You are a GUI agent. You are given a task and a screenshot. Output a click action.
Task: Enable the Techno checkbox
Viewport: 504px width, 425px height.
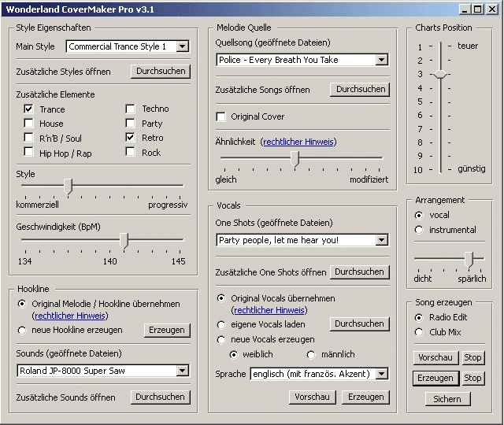click(131, 109)
